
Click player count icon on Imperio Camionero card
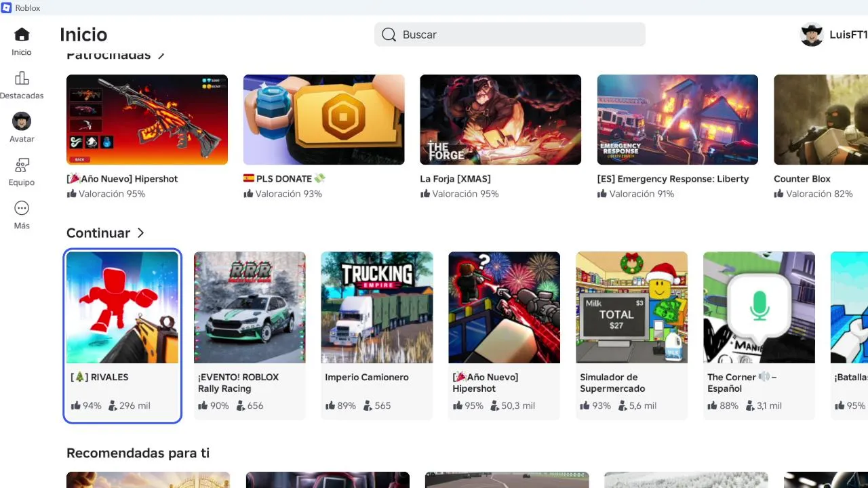click(x=368, y=406)
